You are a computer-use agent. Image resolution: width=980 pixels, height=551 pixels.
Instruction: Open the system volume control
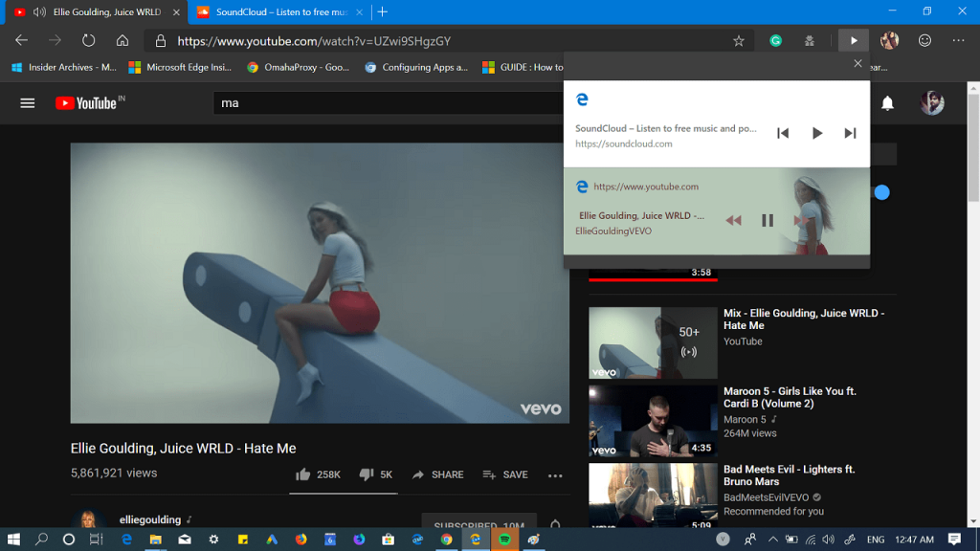[x=829, y=540]
